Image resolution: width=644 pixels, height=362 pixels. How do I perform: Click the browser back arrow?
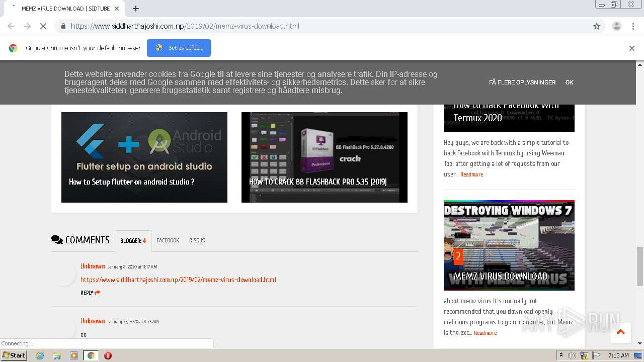(11, 26)
